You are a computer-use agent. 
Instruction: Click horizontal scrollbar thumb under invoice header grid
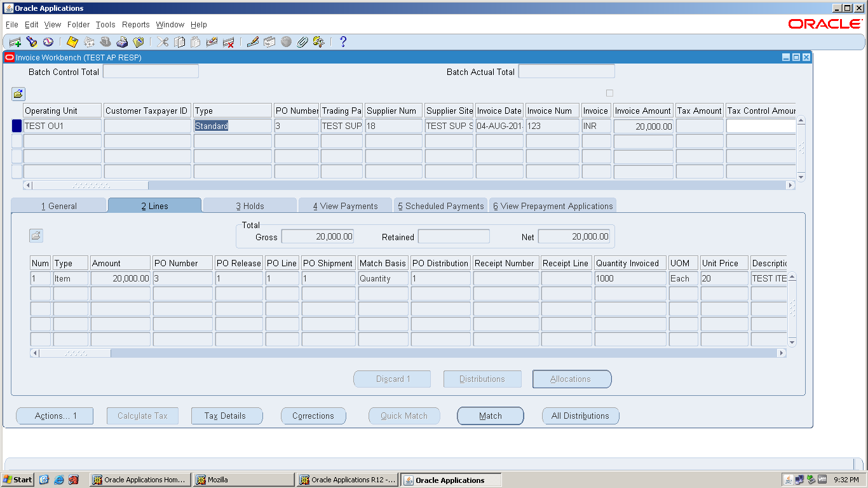coord(90,186)
